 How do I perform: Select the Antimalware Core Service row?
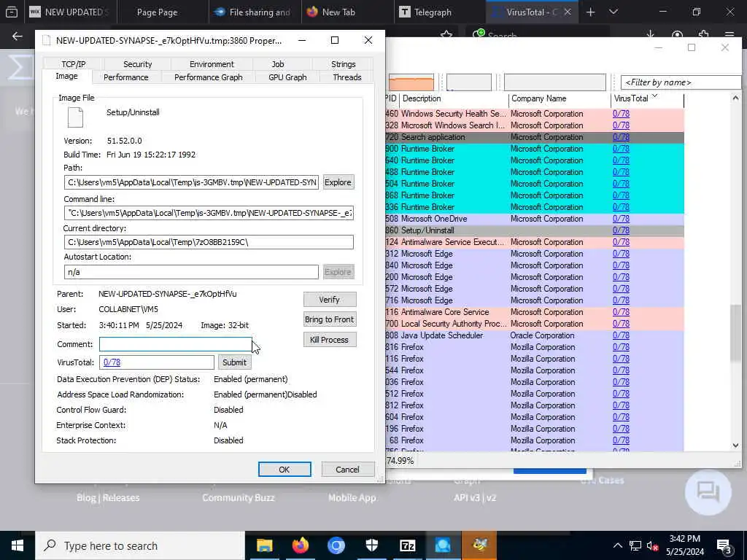click(x=535, y=312)
